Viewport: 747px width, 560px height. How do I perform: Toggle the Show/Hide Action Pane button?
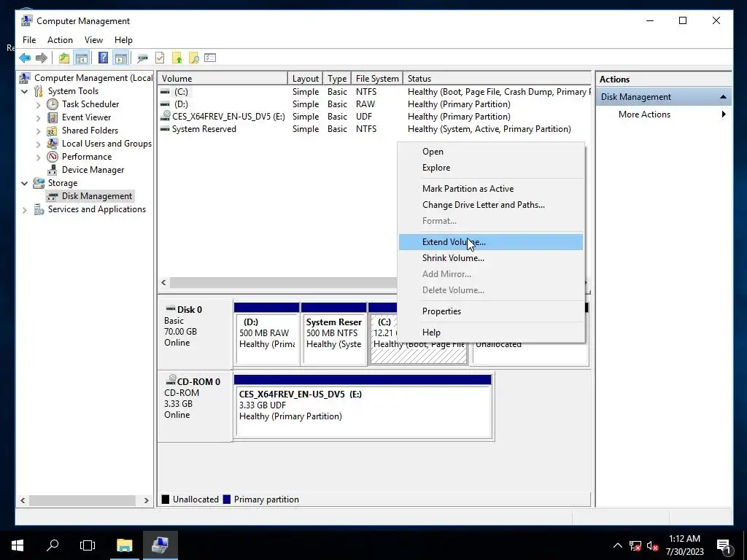(121, 58)
